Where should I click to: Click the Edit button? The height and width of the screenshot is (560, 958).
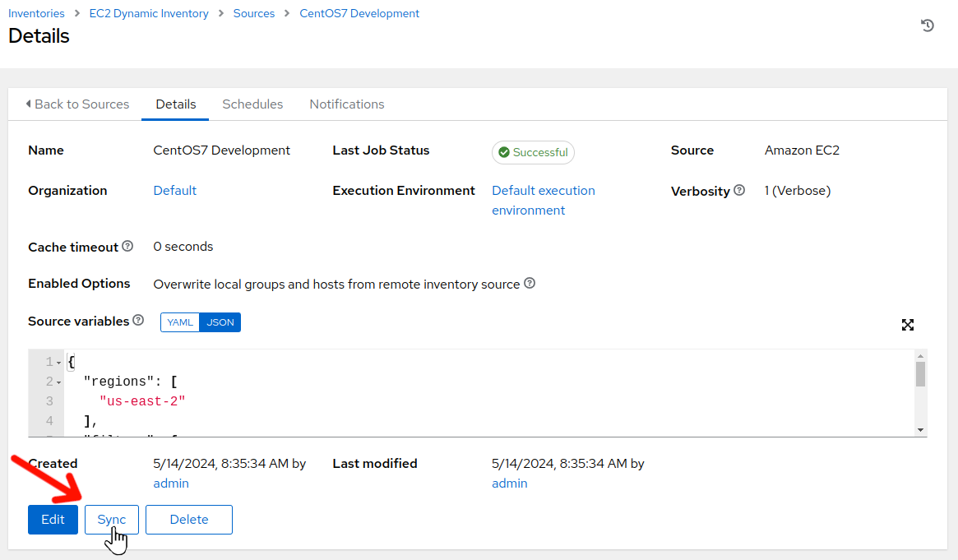[53, 520]
